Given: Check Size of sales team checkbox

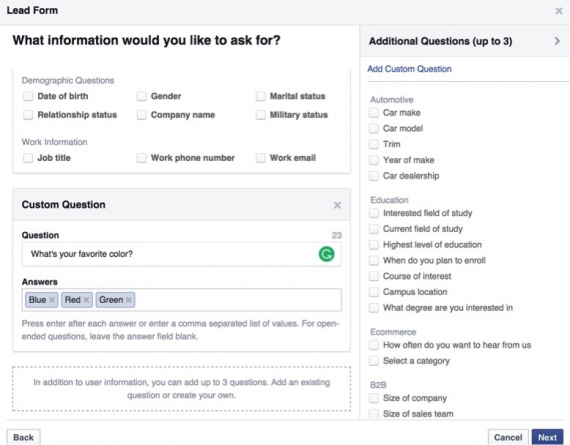Looking at the screenshot, I should point(374,414).
